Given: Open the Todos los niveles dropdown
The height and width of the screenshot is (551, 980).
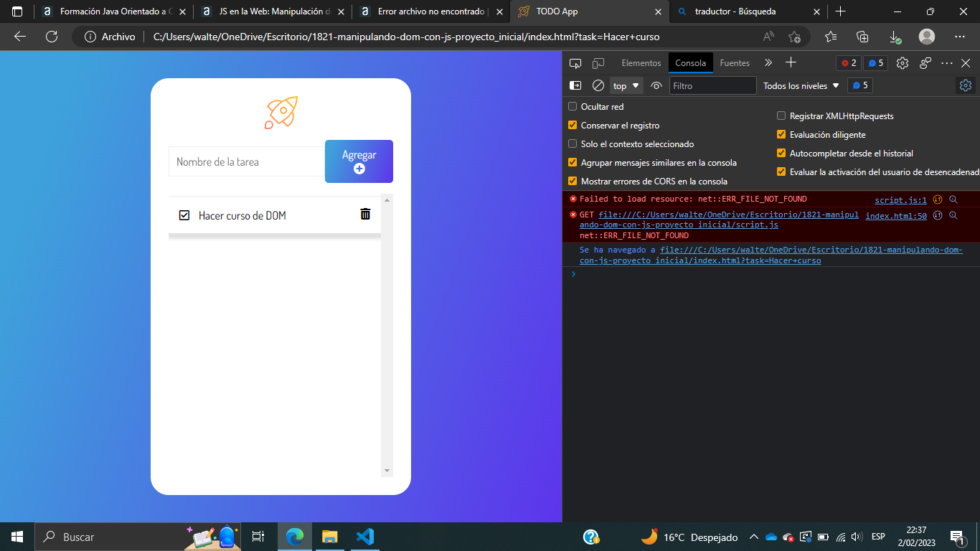Looking at the screenshot, I should click(x=801, y=85).
